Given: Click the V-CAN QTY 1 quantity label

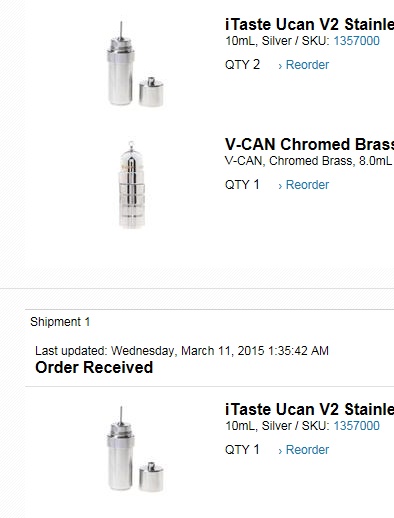Looking at the screenshot, I should [242, 185].
